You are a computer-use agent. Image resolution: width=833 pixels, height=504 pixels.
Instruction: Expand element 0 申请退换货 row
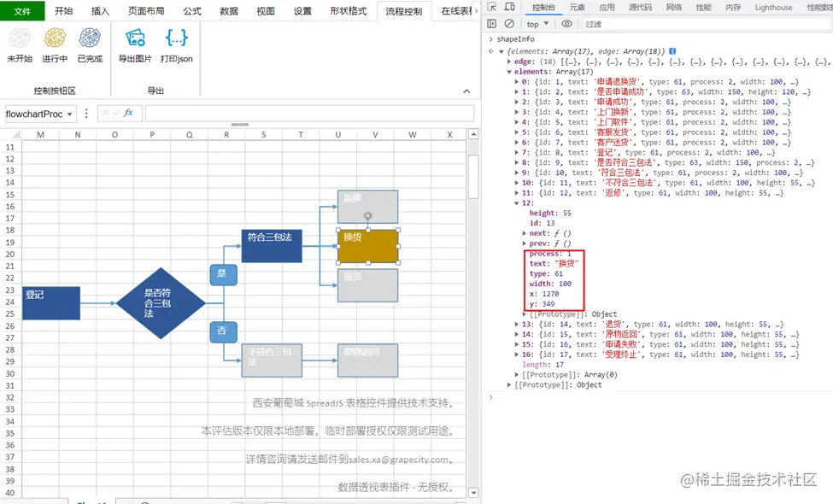point(516,82)
